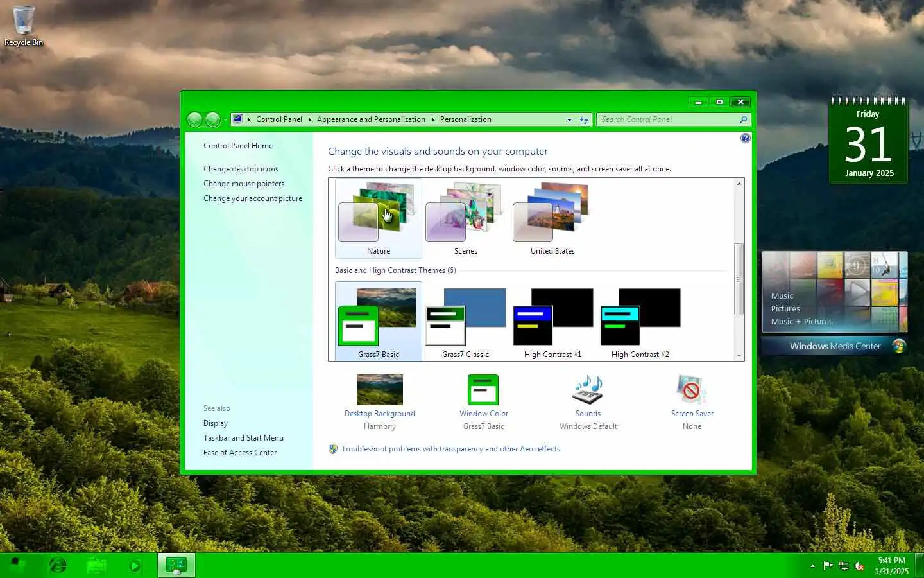
Task: Go to Control Panel Home
Action: click(238, 146)
